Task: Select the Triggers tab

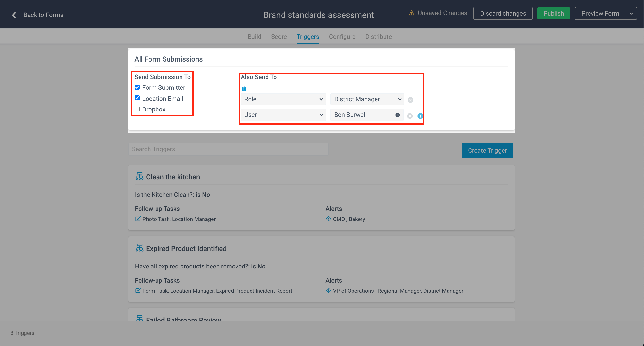Action: click(307, 37)
